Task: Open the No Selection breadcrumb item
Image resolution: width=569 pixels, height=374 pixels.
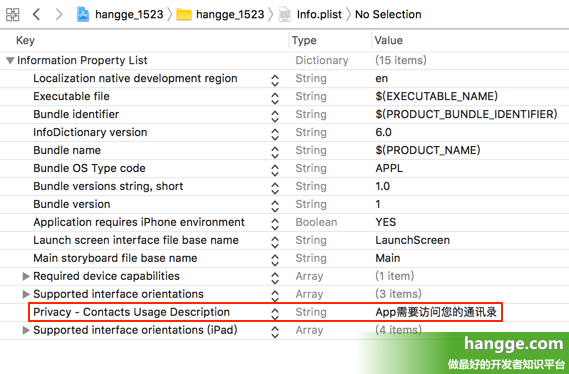Action: coord(388,15)
